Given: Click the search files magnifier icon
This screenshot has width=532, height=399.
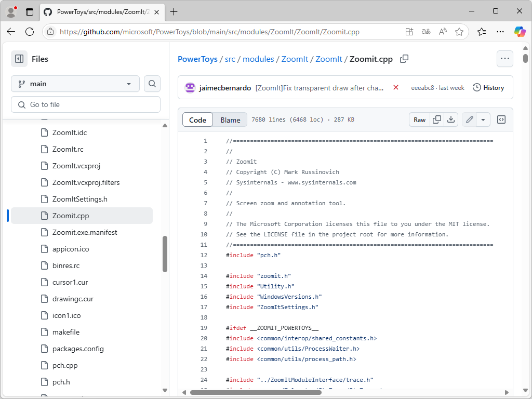Looking at the screenshot, I should 152,84.
